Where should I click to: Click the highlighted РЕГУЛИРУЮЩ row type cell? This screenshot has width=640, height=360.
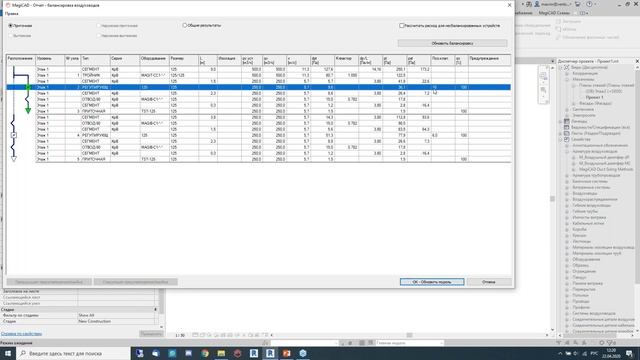95,87
